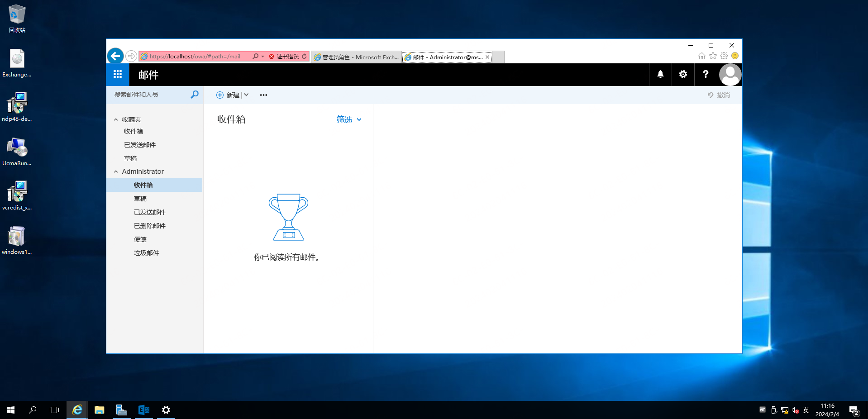Close the 邮件 Administrator tab
The image size is (868, 419).
(487, 57)
